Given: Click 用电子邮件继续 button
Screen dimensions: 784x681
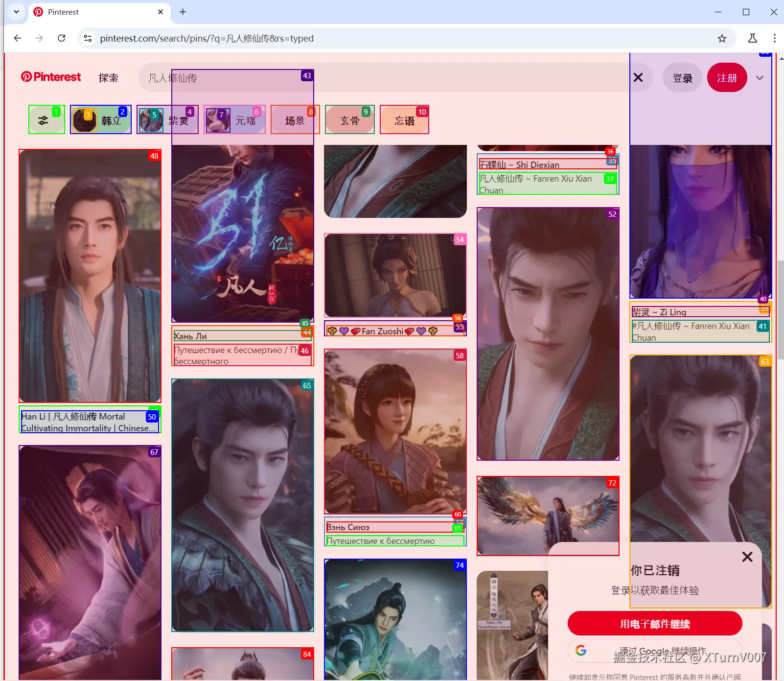Looking at the screenshot, I should pyautogui.click(x=655, y=624).
